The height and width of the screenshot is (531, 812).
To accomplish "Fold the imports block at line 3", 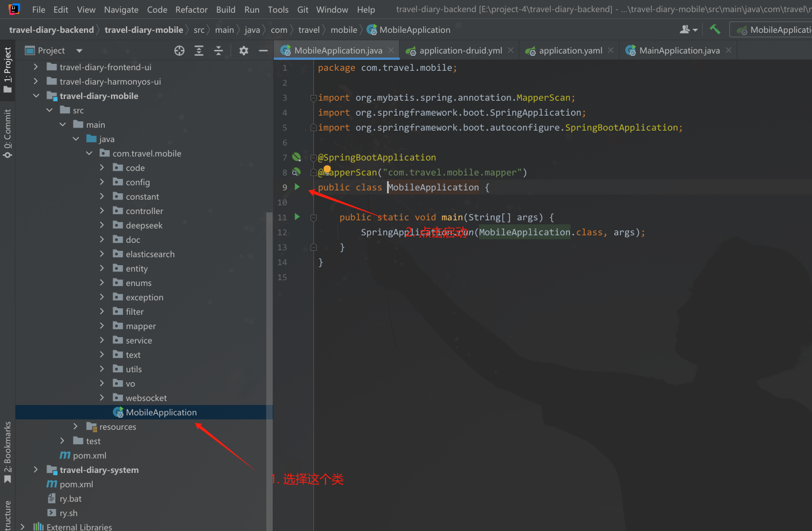I will (313, 98).
